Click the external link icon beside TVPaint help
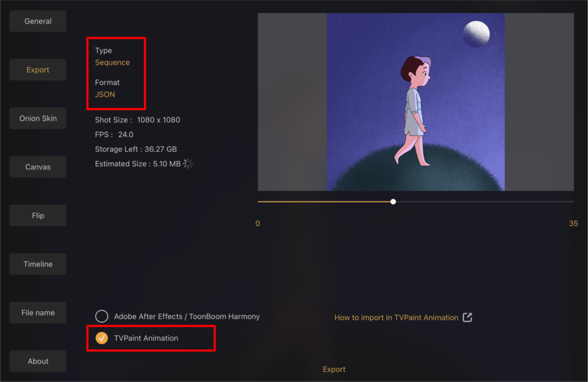588x382 pixels. pyautogui.click(x=467, y=317)
